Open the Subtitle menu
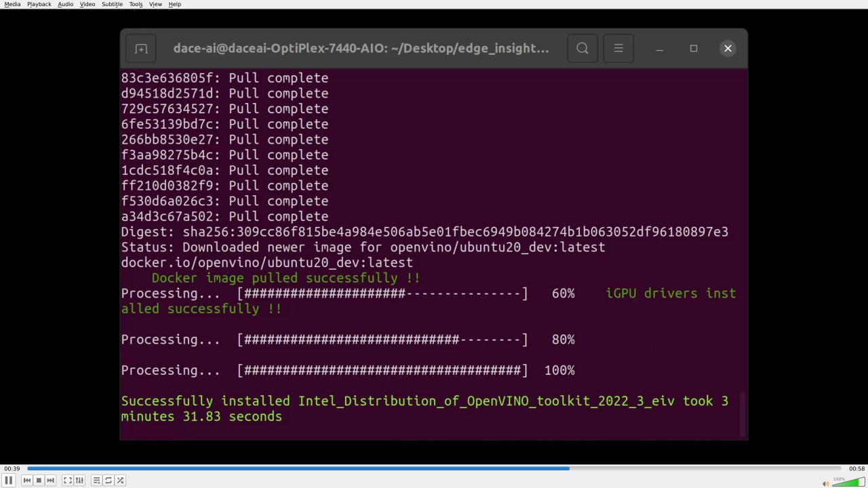The width and height of the screenshot is (868, 488). point(113,4)
